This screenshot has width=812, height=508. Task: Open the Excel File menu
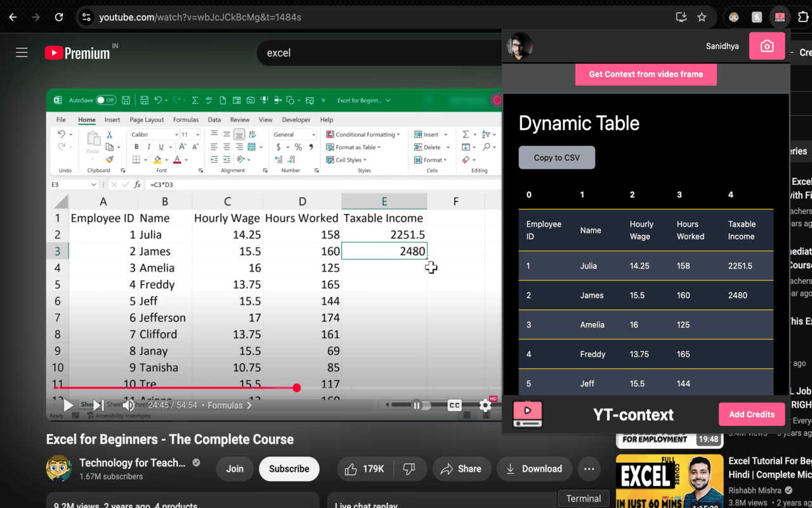(x=61, y=119)
